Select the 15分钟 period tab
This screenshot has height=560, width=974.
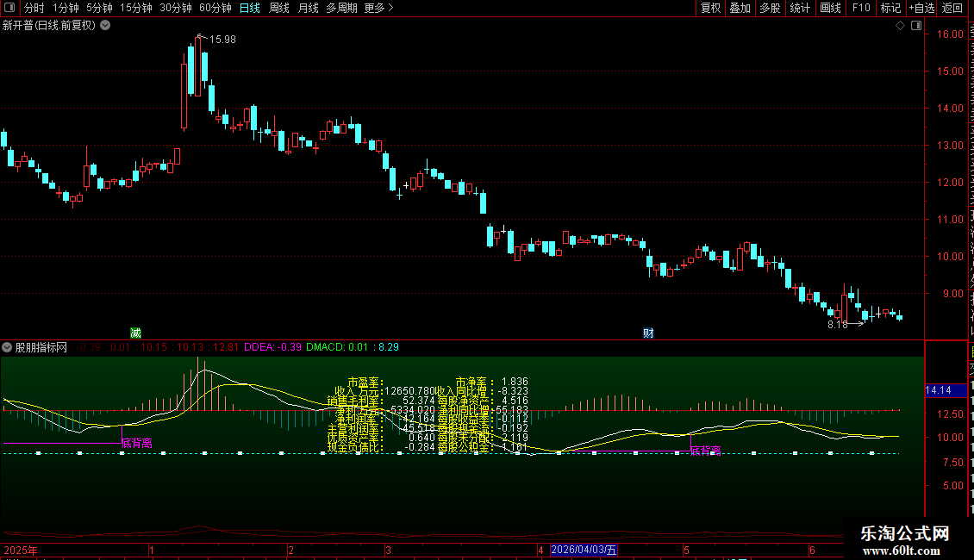click(135, 8)
